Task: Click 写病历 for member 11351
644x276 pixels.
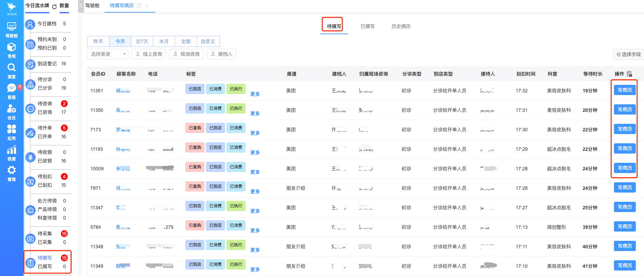Action: point(625,90)
